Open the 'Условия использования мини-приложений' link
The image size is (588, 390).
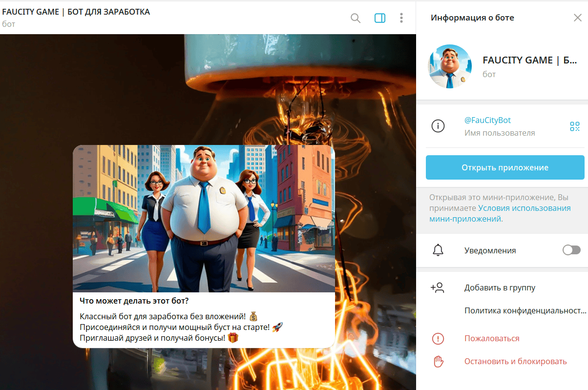(x=500, y=213)
